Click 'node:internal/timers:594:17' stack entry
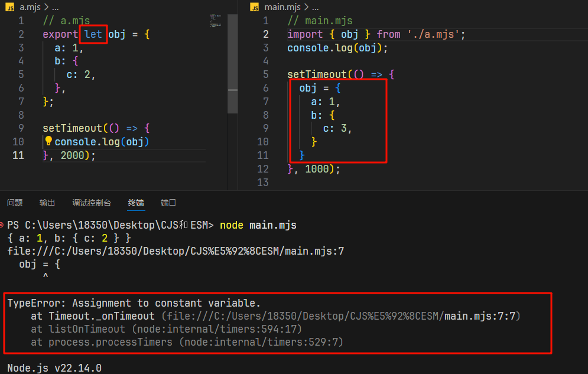The height and width of the screenshot is (374, 588). tap(216, 329)
